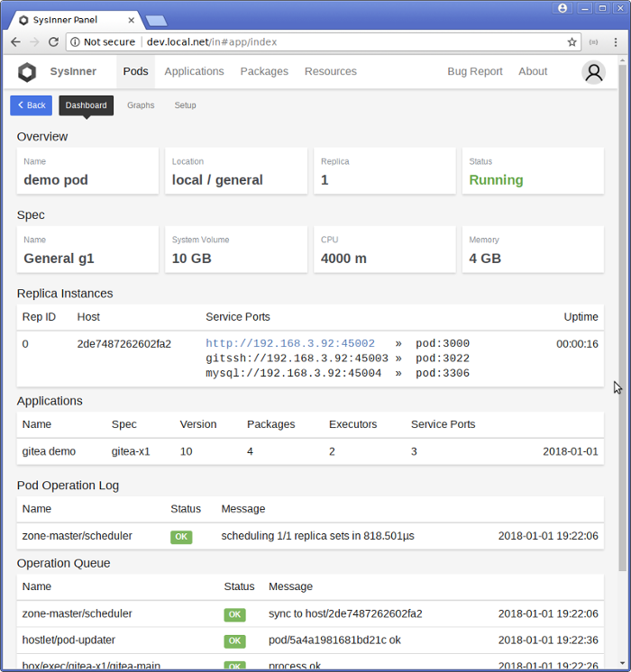
Task: Click the Running status value
Action: click(497, 180)
